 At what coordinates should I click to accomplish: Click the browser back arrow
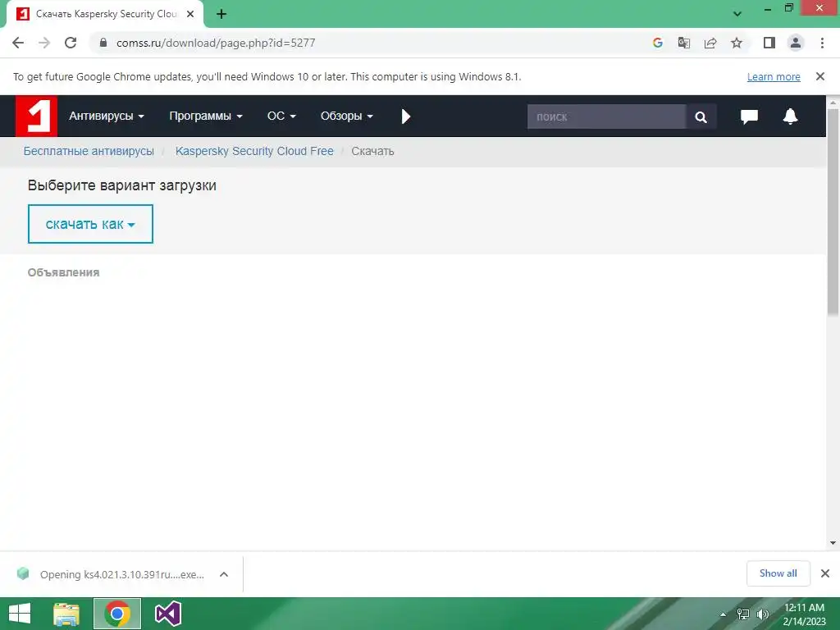click(x=18, y=43)
